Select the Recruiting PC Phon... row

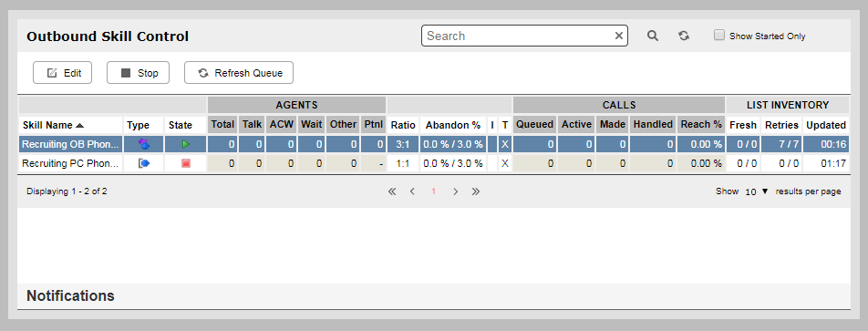[433, 163]
